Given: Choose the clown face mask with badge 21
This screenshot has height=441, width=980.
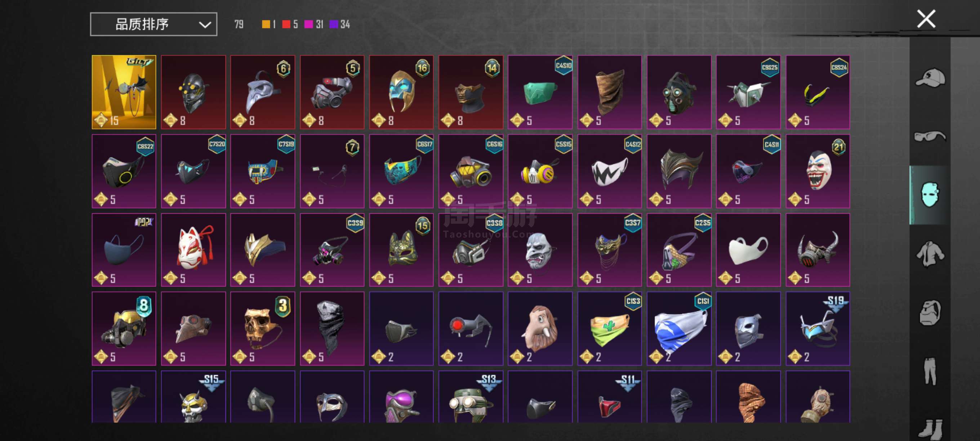Looking at the screenshot, I should coord(818,171).
